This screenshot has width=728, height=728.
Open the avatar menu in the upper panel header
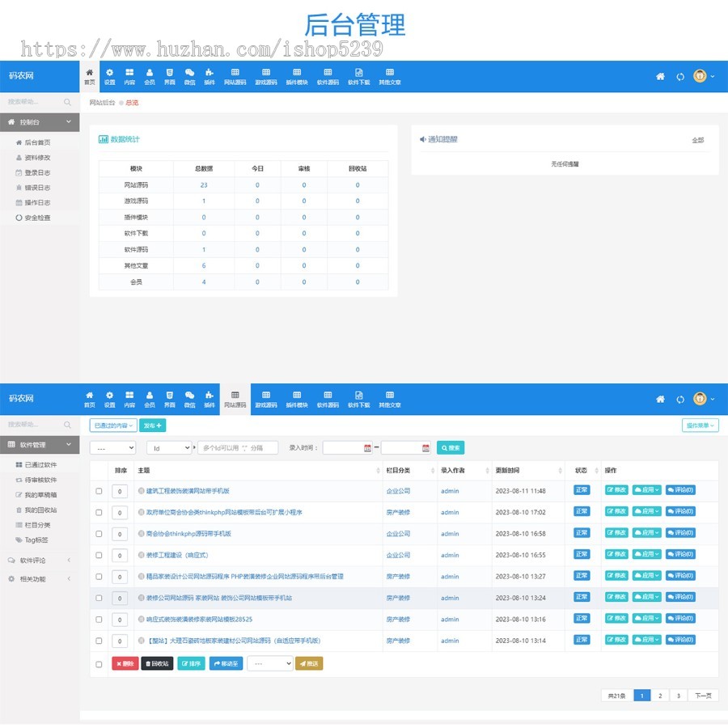click(x=704, y=76)
